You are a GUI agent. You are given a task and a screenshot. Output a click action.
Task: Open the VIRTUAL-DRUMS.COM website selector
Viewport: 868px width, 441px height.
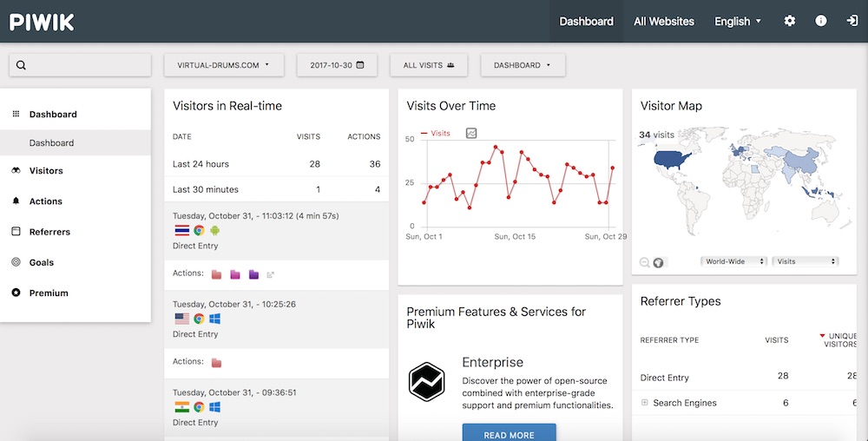point(224,65)
